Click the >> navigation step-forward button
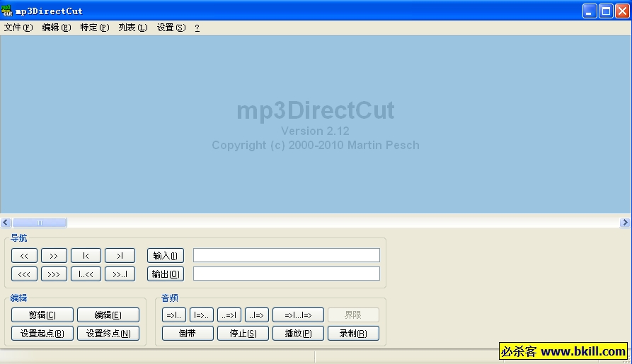This screenshot has height=364, width=632. click(x=54, y=256)
